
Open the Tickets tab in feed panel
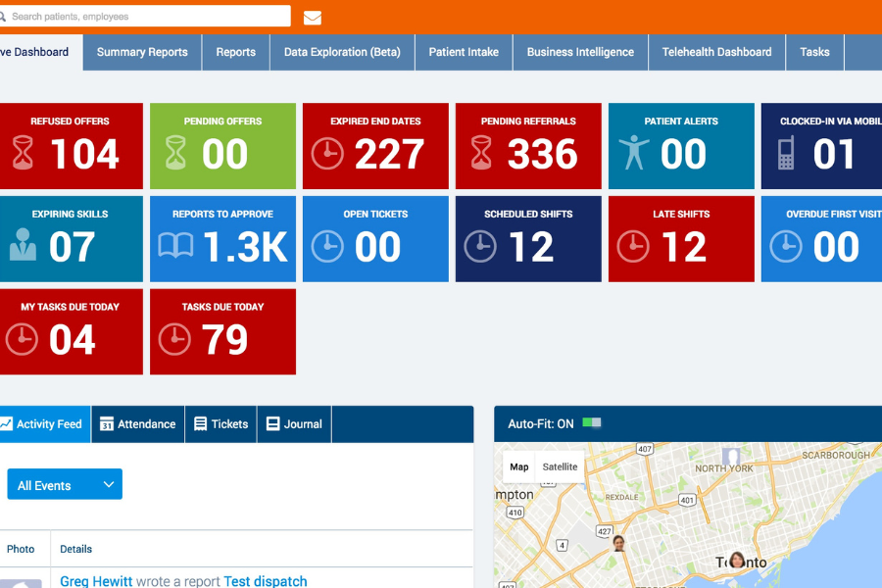coord(220,424)
